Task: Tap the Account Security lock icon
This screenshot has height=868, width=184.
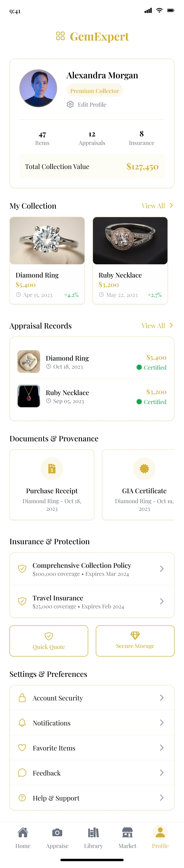Action: 22,698
